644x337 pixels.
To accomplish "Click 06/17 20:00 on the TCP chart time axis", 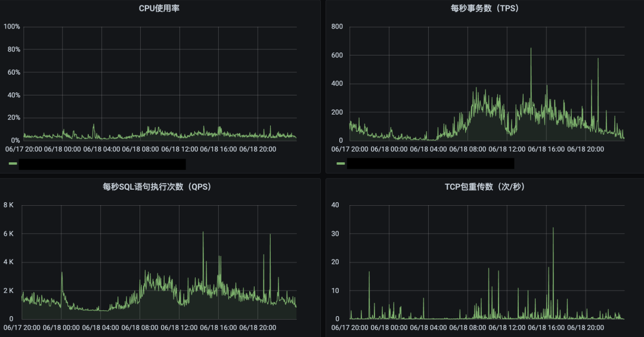I will [349, 327].
